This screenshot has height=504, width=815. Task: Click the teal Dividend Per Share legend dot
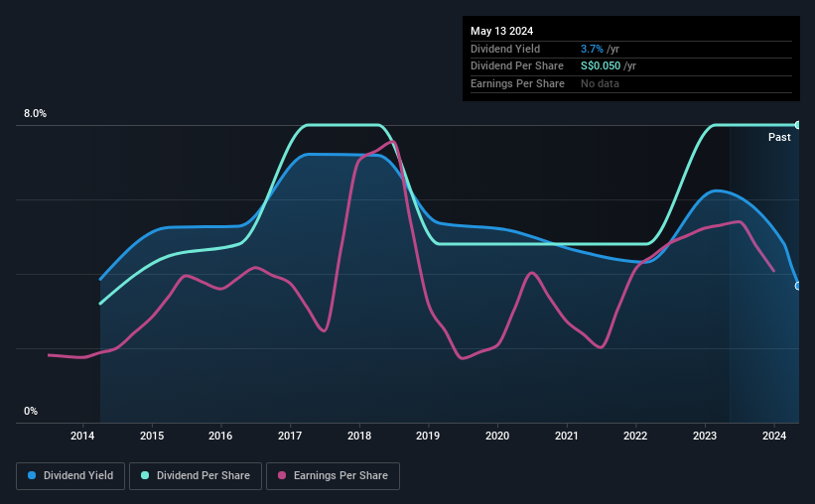(x=145, y=475)
